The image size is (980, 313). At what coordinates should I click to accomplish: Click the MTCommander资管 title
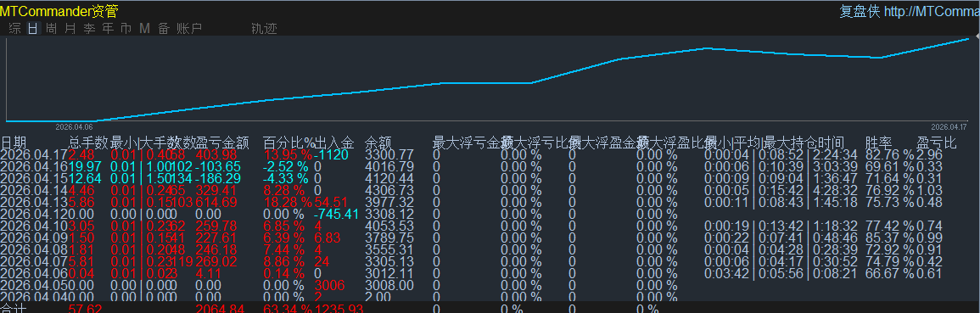(59, 11)
